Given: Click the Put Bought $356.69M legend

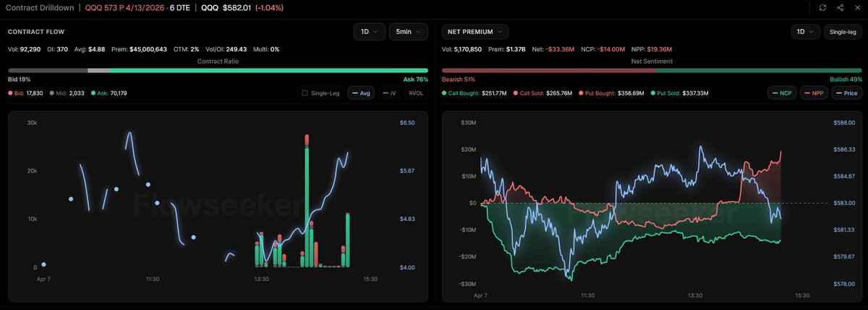Looking at the screenshot, I should pos(612,93).
